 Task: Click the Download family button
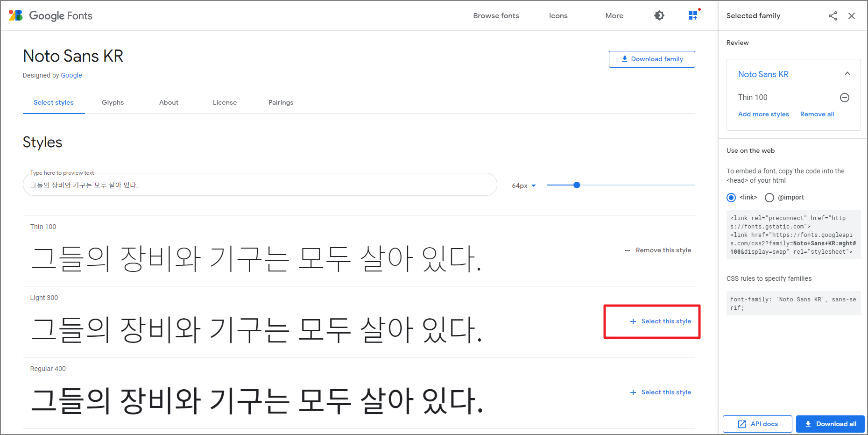pos(652,59)
